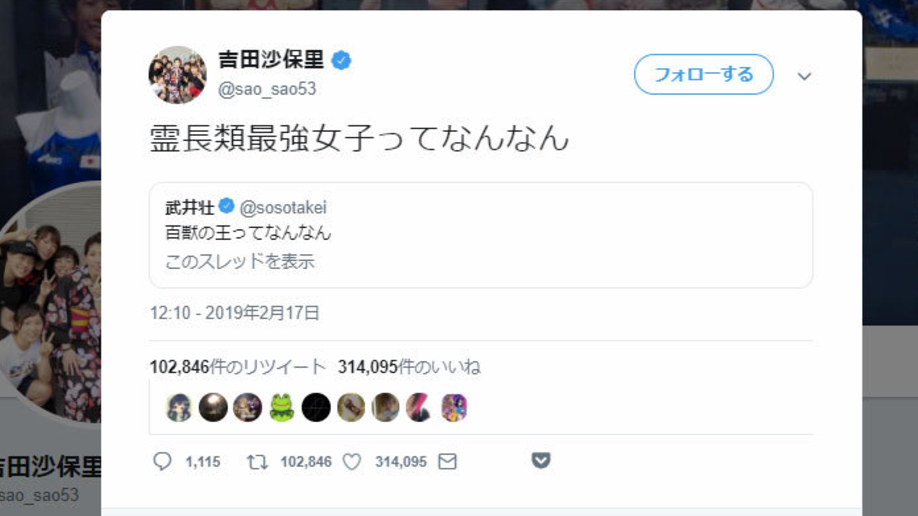This screenshot has width=918, height=516.
Task: Click the @sao_sao53 handle in tweet header
Action: pos(267,89)
